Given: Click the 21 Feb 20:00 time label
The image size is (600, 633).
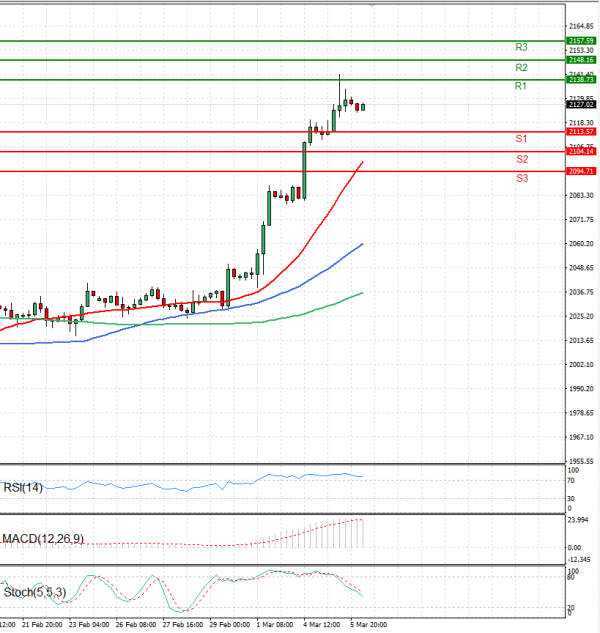Looking at the screenshot, I should tap(42, 625).
